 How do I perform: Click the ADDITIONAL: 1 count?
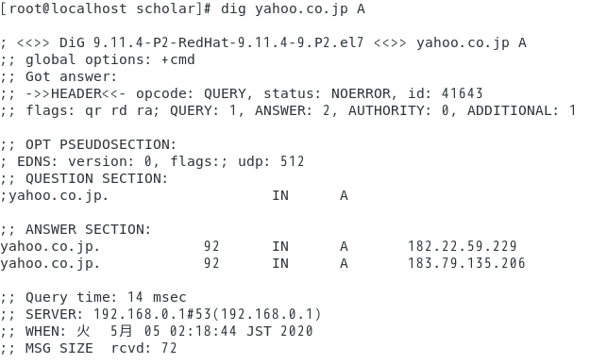coord(521,110)
